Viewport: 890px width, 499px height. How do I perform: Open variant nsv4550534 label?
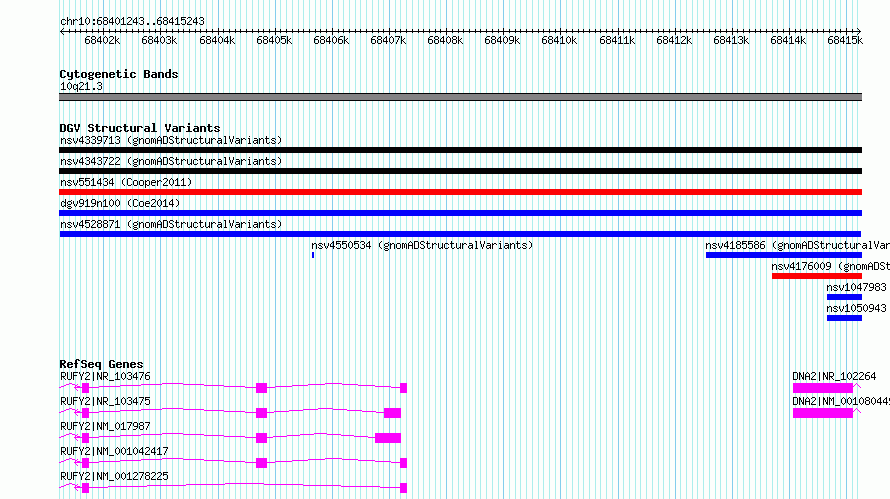point(422,245)
